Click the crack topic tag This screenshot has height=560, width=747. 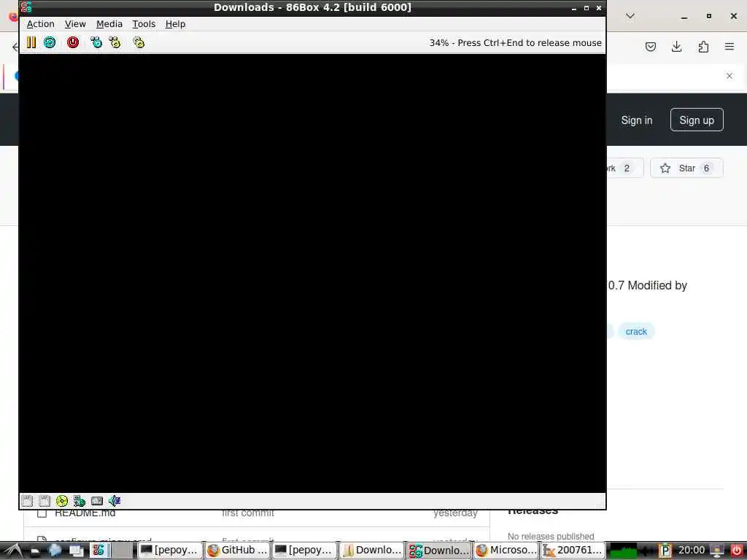(x=636, y=332)
